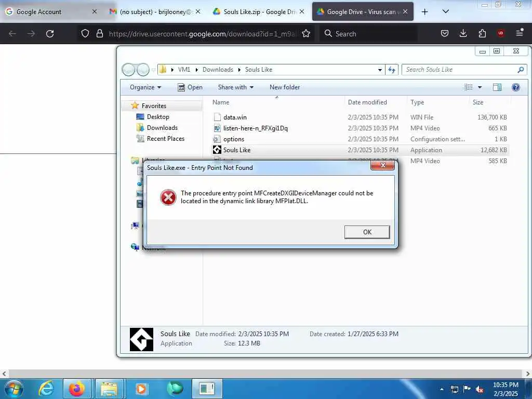Toggle the Explorer preview pane
The height and width of the screenshot is (399, 532).
[497, 87]
